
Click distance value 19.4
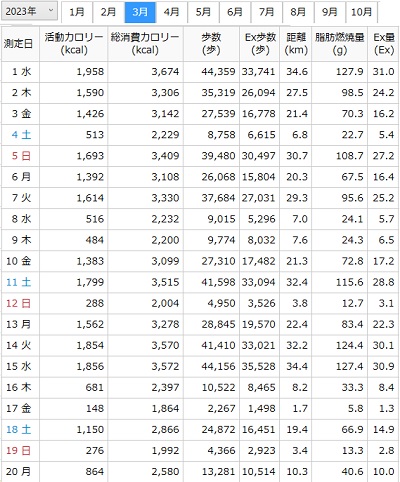coord(297,429)
